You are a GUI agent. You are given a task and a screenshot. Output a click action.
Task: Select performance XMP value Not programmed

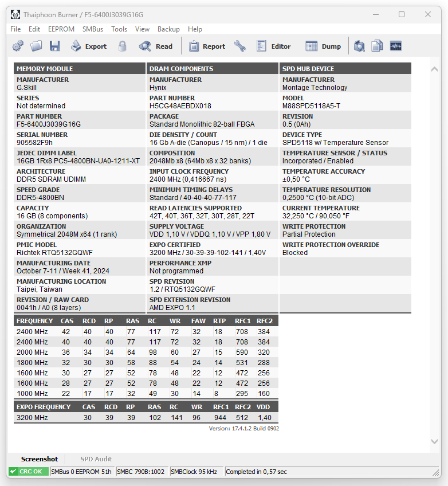click(176, 271)
